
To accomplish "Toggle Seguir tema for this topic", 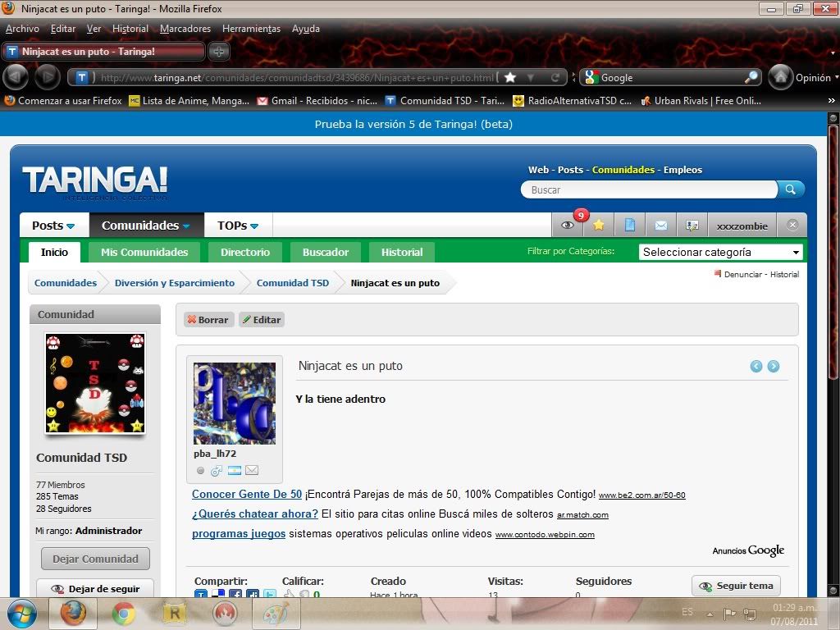I will pyautogui.click(x=736, y=586).
